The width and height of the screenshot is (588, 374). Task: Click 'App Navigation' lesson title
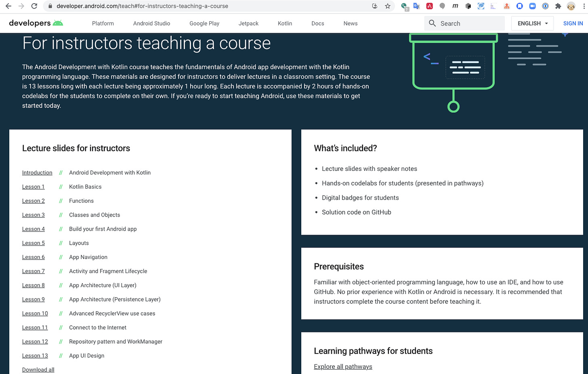click(88, 257)
